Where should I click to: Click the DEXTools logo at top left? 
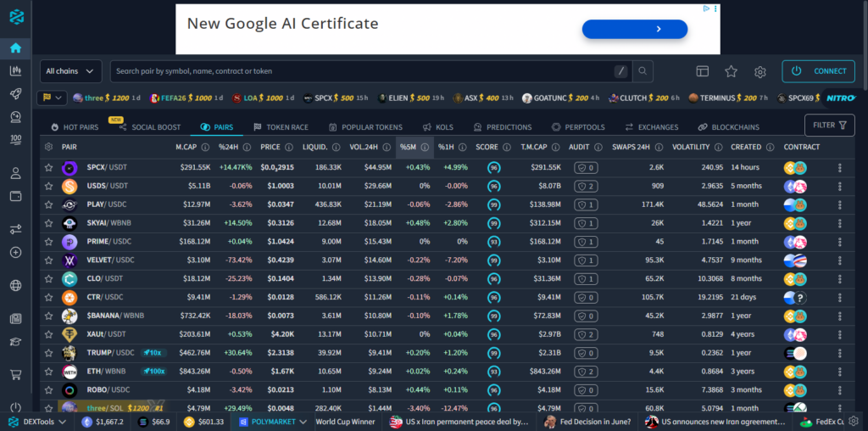point(16,17)
